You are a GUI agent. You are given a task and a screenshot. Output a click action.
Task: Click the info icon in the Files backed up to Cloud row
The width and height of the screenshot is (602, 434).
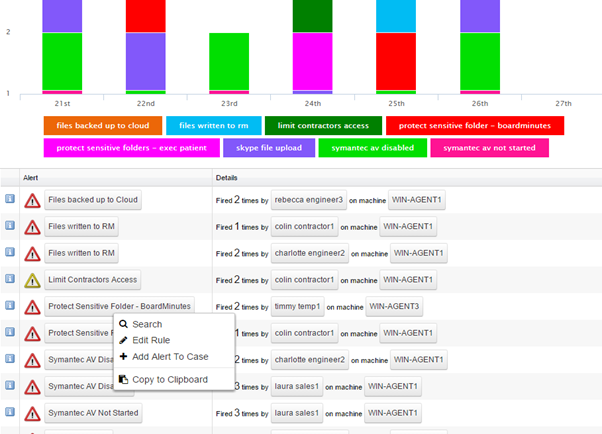pyautogui.click(x=9, y=200)
